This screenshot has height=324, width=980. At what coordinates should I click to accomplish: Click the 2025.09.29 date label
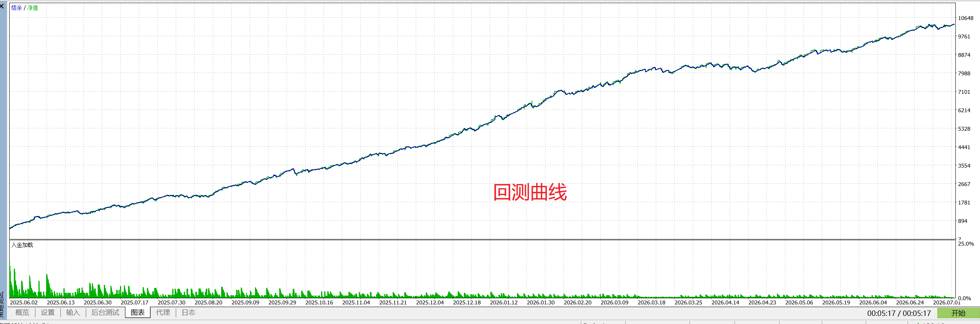(x=282, y=302)
